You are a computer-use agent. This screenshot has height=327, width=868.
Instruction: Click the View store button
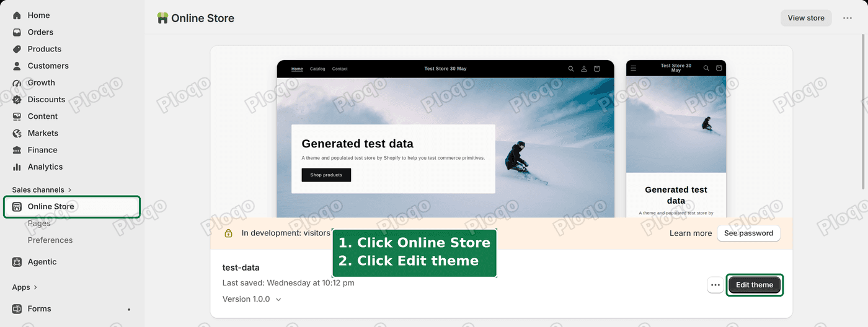point(806,18)
